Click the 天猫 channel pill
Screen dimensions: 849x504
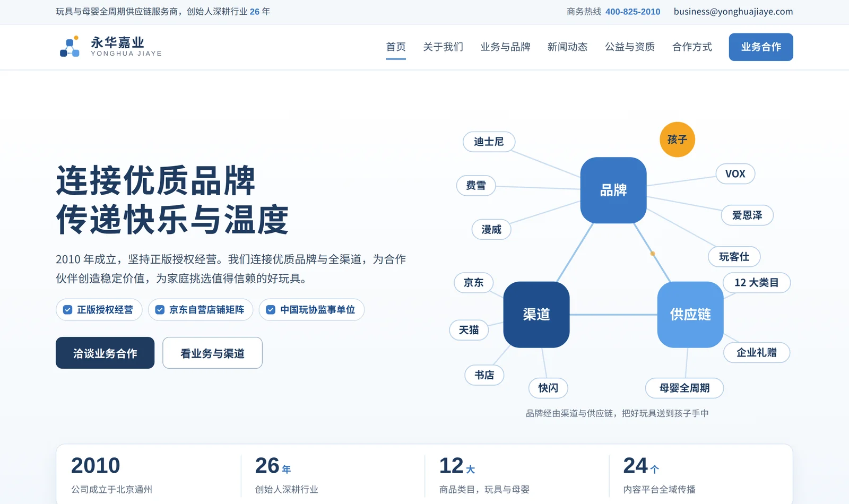pyautogui.click(x=469, y=330)
